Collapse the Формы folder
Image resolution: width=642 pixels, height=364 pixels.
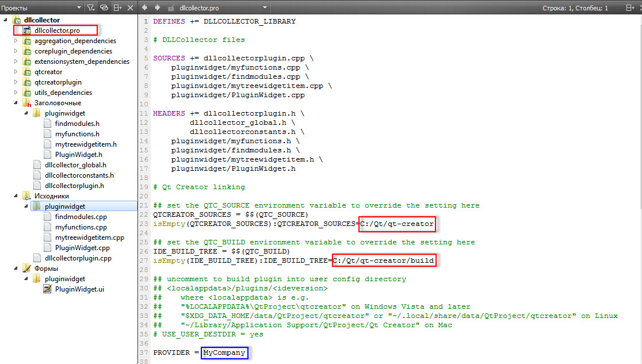pos(16,268)
